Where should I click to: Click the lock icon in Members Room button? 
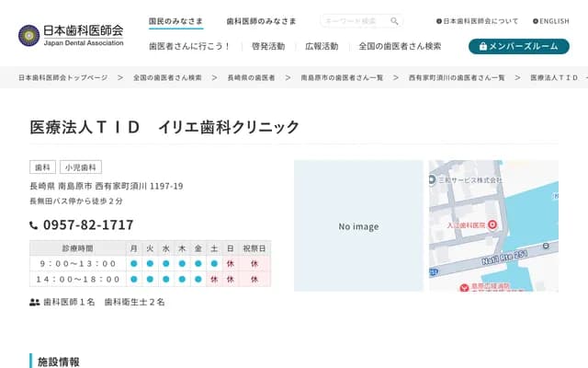pyautogui.click(x=484, y=46)
